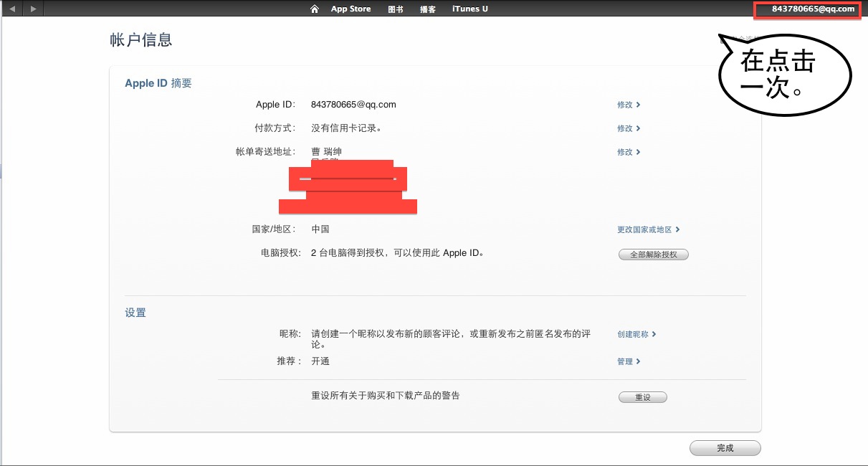Click the account email 843780665@qq.com in top bar
Image resolution: width=868 pixels, height=466 pixels.
(x=813, y=9)
